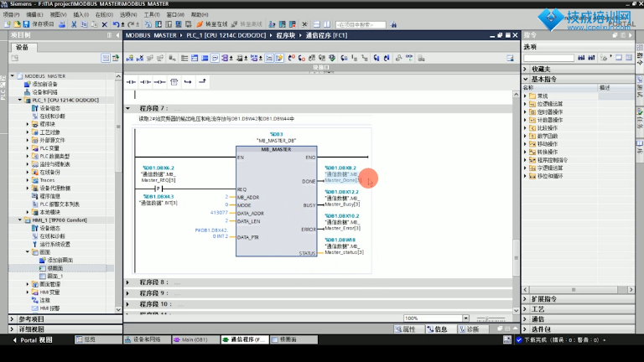
Task: Click the Go offline (转至离线) button
Action: (x=247, y=24)
